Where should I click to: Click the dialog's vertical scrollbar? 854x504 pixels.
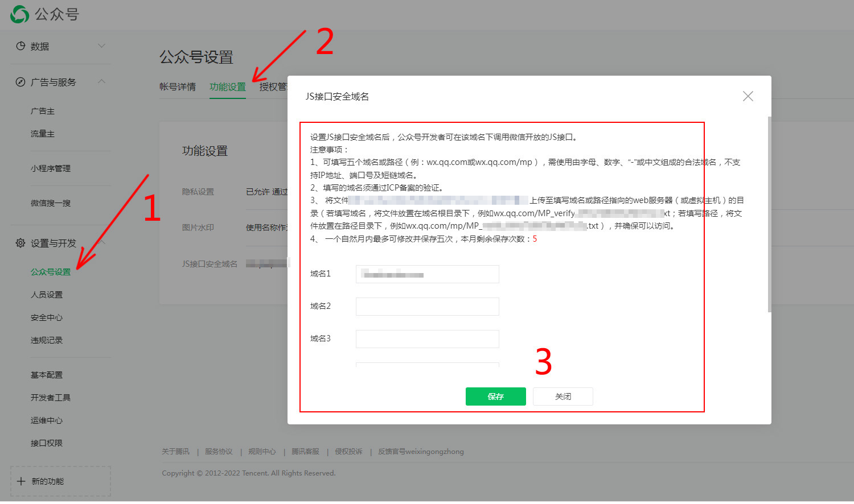tap(770, 214)
